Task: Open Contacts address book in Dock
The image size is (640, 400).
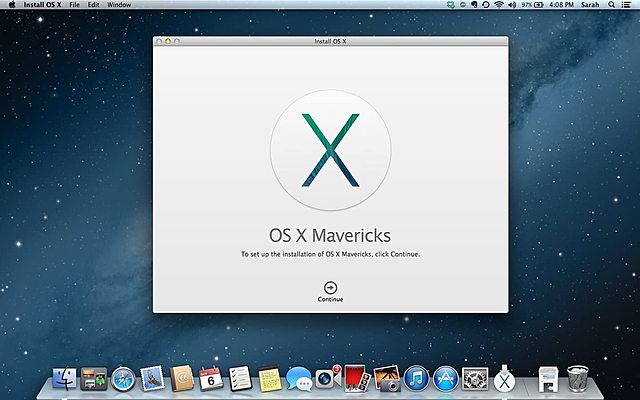Action: tap(182, 378)
